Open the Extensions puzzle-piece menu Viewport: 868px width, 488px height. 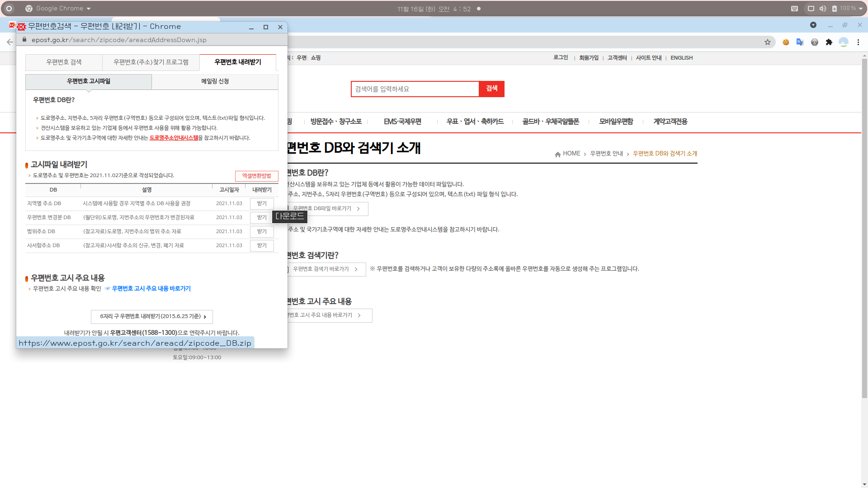coord(829,42)
